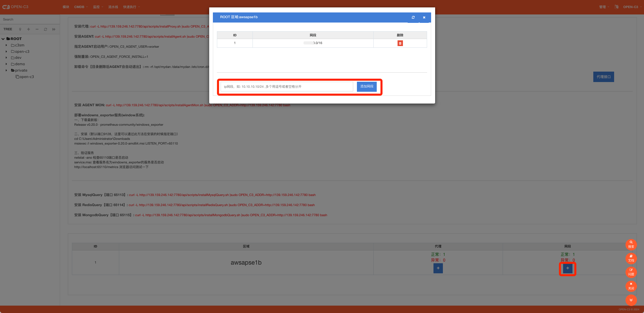Collapse the ROOT tree node
This screenshot has height=313, width=644.
[3, 39]
